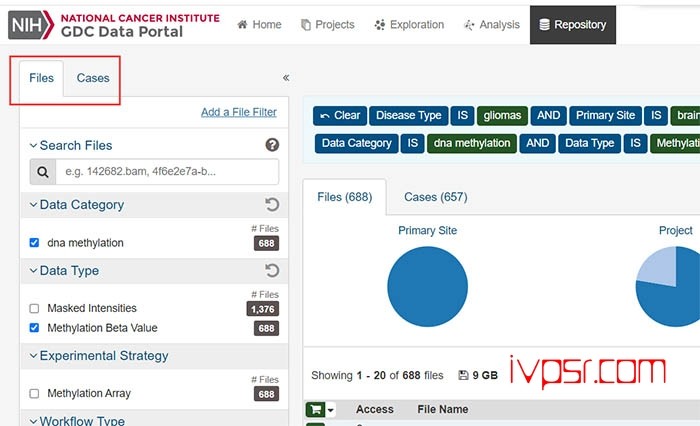
Task: Click the AND operator after dna methylation
Action: (538, 143)
